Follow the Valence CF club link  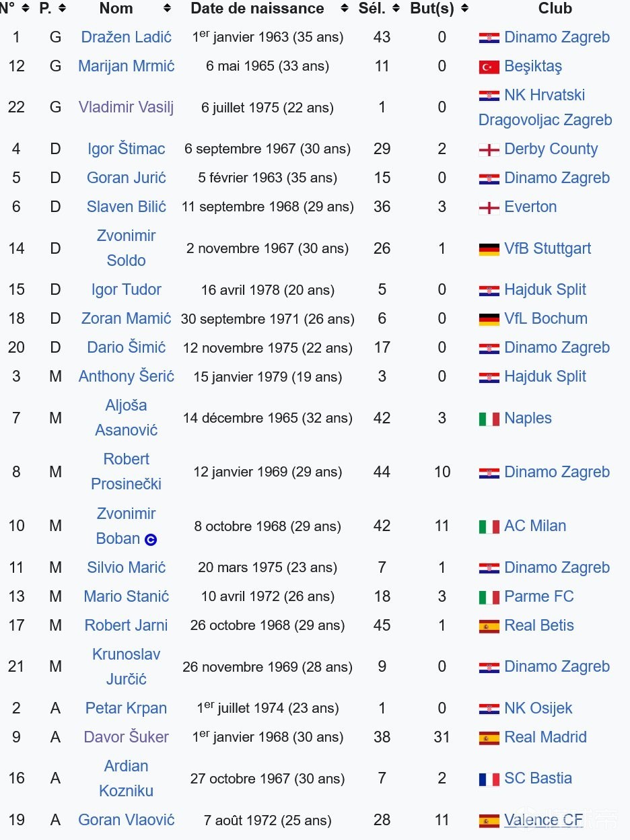(x=543, y=820)
